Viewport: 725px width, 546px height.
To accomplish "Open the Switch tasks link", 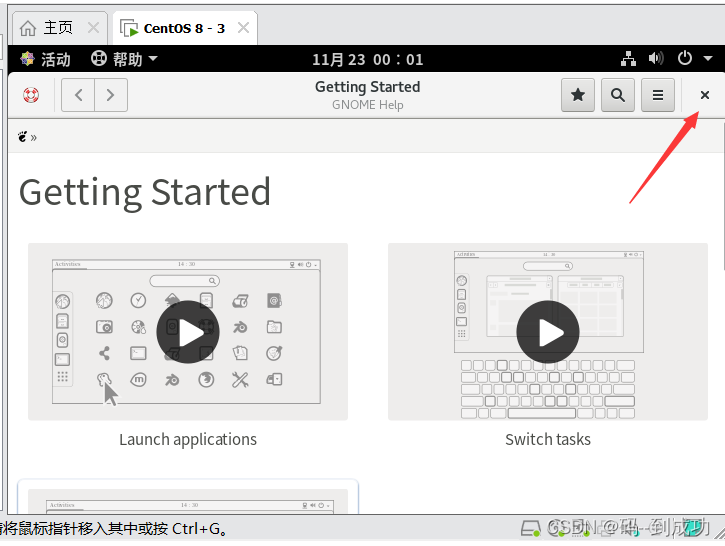I will tap(548, 439).
